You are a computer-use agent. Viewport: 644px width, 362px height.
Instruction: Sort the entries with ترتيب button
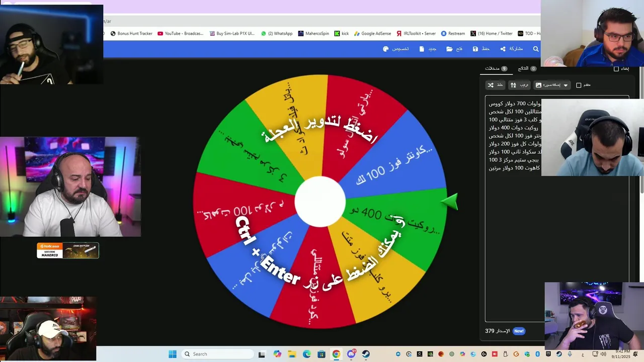[x=519, y=85]
